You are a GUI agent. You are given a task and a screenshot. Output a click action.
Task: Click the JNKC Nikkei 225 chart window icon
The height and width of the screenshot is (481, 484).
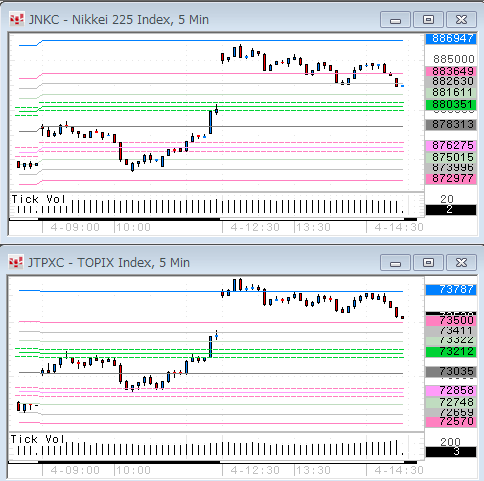16,20
